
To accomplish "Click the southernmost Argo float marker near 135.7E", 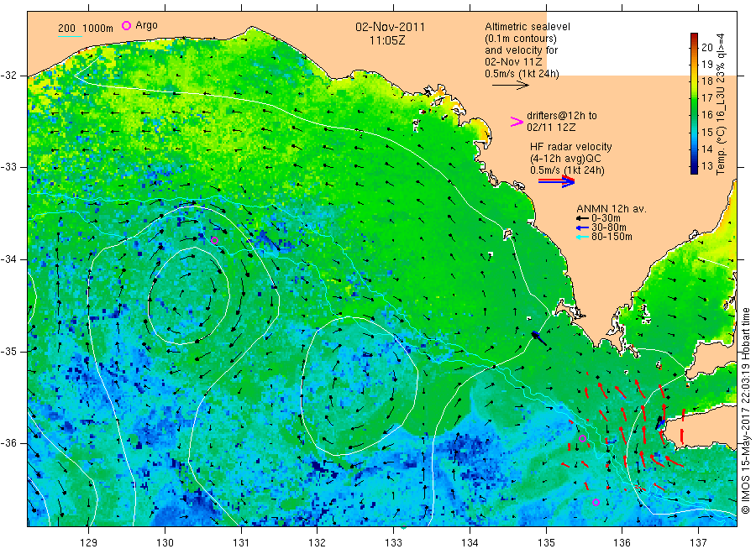I will point(596,503).
